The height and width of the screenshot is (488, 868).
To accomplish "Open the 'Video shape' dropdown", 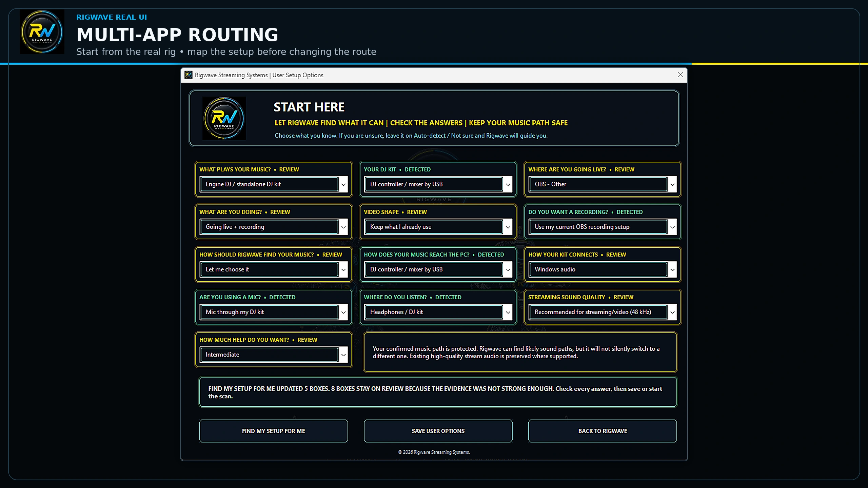I will (x=438, y=227).
